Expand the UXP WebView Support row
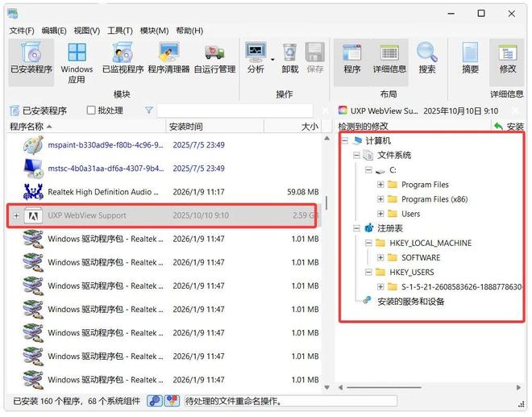Viewport: 532px width, 417px height. [x=16, y=215]
